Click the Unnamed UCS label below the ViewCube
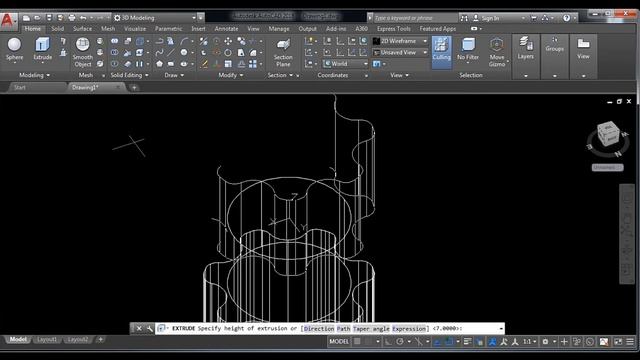 (607, 167)
